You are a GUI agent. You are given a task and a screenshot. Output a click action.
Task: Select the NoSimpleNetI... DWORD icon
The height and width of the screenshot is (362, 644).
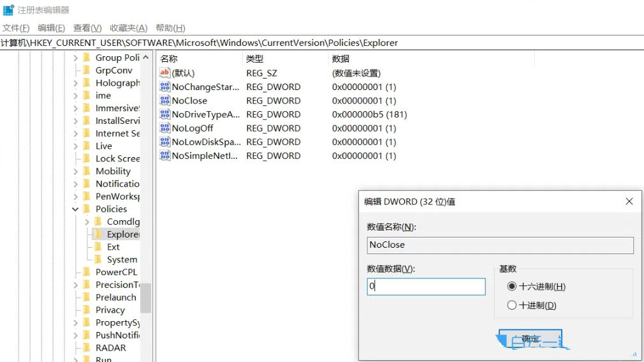(x=165, y=156)
